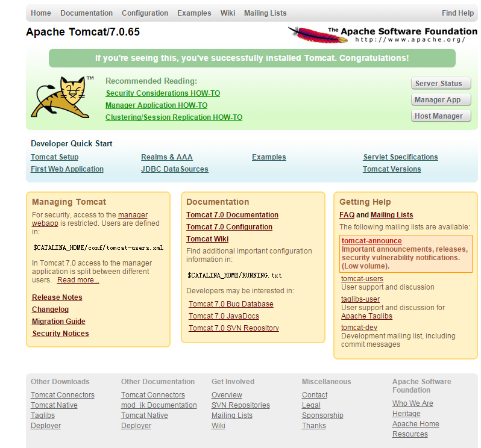
Task: Open Examples link in Developer Quick Start
Action: (x=269, y=157)
